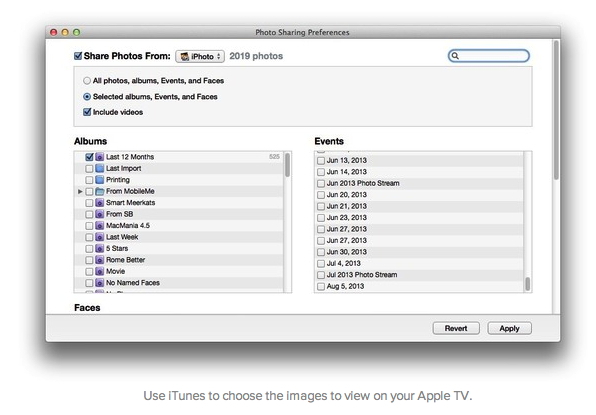
Task: Check the From MobileMe folder box
Action: (x=89, y=191)
